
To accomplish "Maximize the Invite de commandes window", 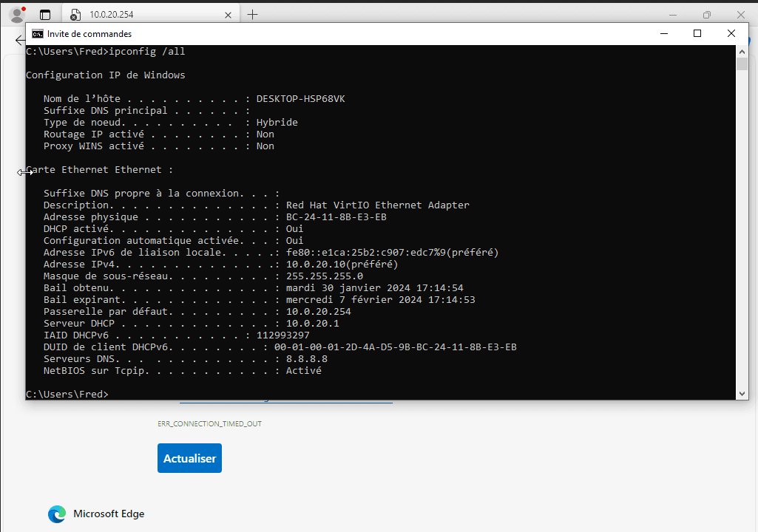I will pos(697,33).
